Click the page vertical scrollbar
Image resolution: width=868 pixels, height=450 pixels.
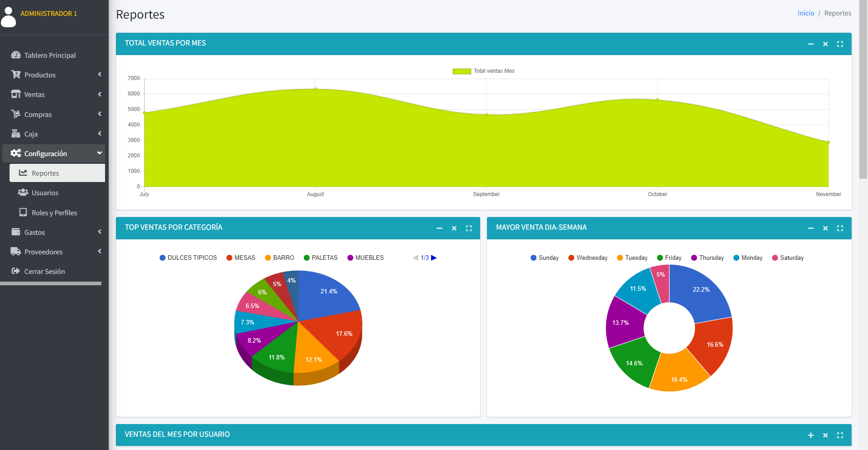(863, 90)
